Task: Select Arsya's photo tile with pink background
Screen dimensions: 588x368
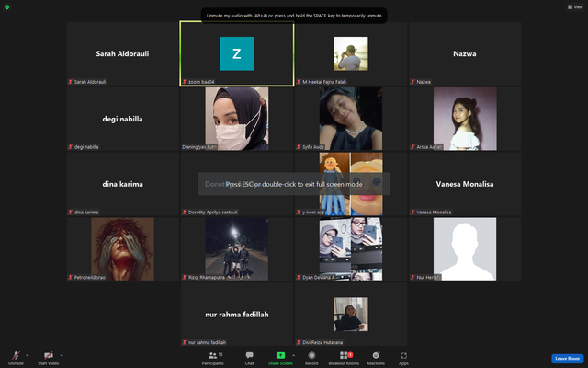Action: coord(465,119)
